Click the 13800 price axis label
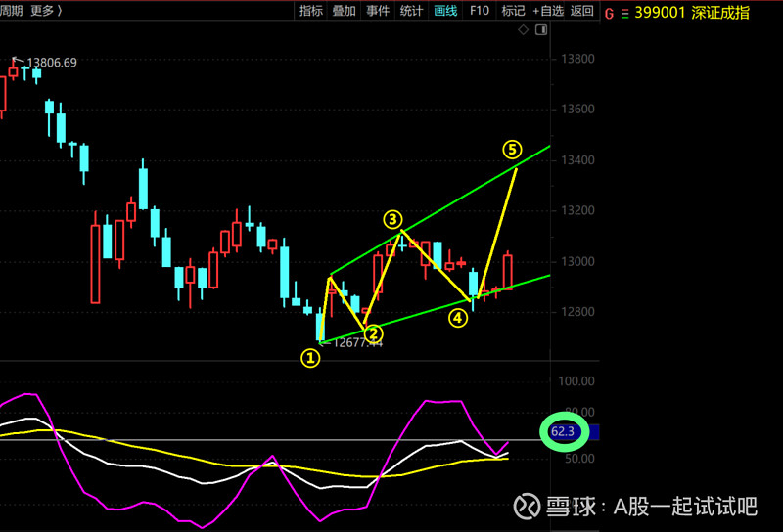 [577, 59]
